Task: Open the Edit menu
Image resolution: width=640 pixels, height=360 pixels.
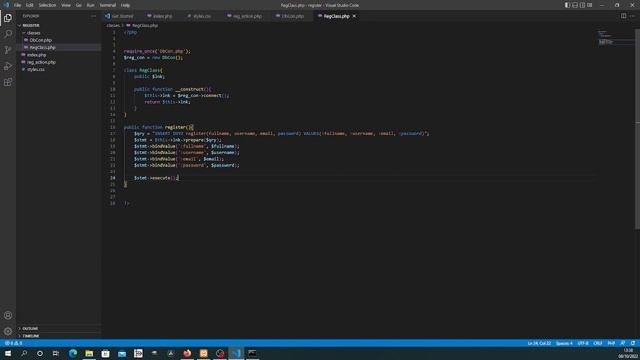Action: [x=30, y=5]
